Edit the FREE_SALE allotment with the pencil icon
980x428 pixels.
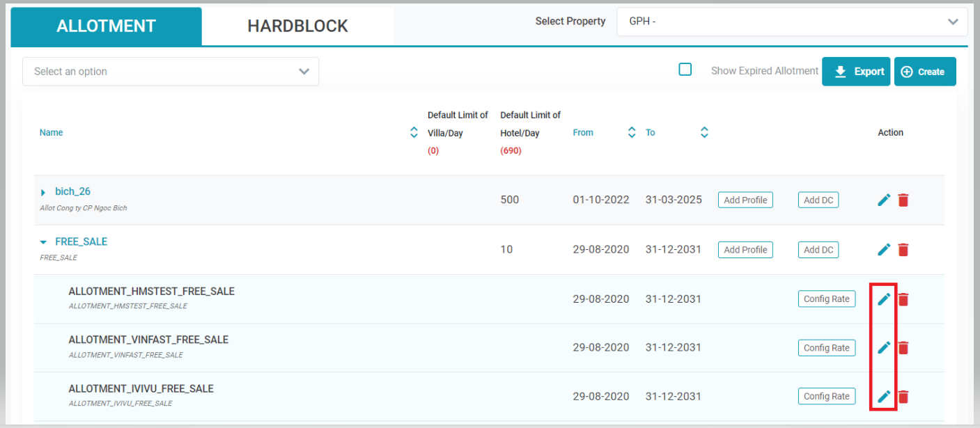point(884,250)
